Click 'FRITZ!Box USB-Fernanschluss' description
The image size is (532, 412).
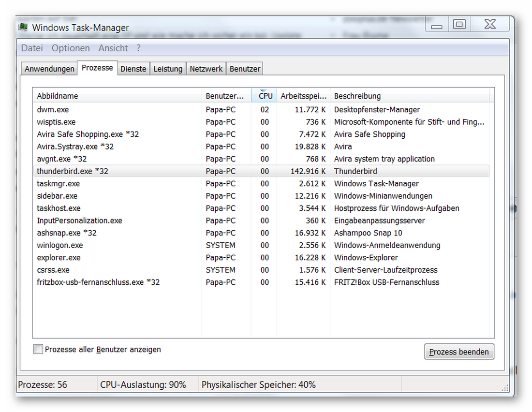[386, 282]
